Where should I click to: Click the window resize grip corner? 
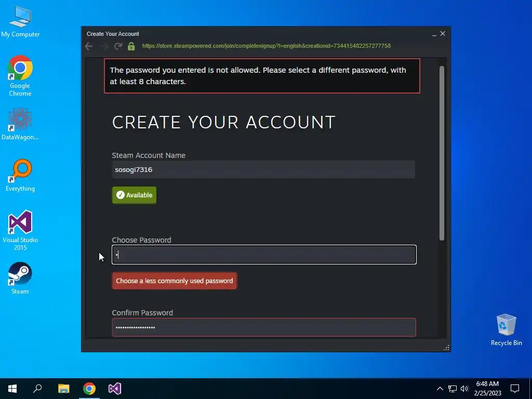point(446,348)
